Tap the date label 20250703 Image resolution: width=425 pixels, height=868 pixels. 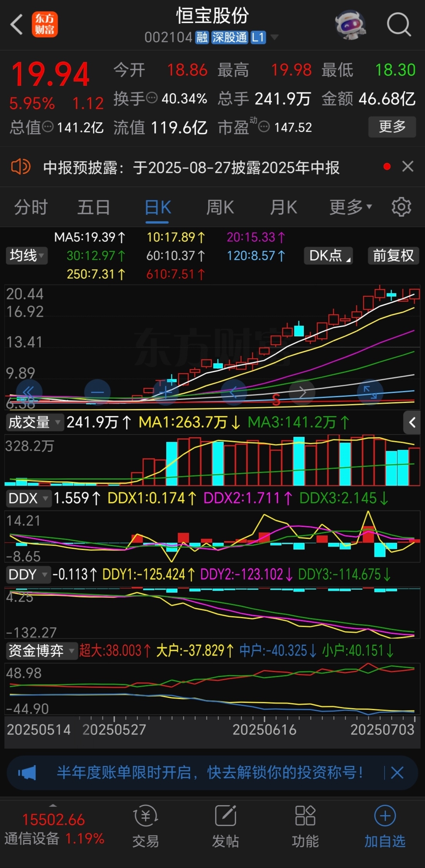tap(382, 729)
